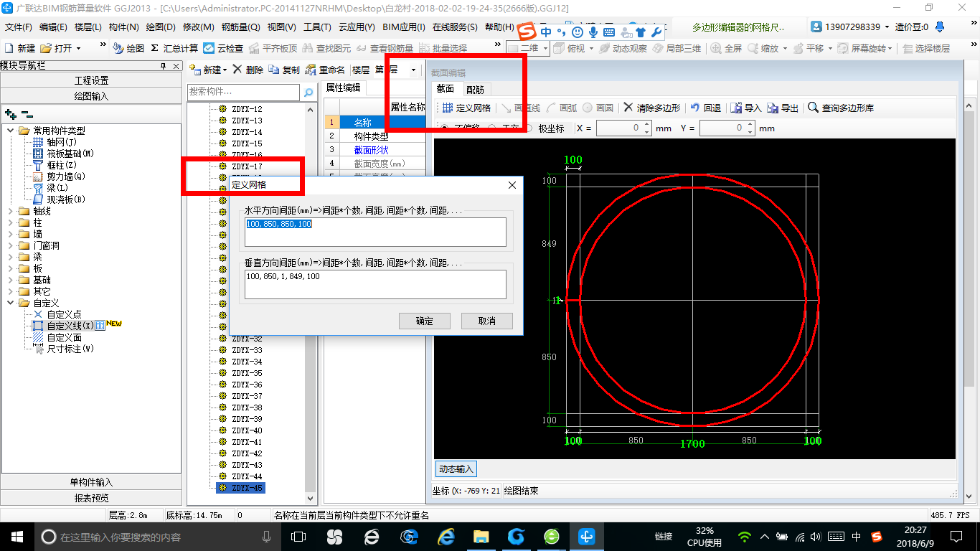Click the search magnifier next to 搜索构件

pyautogui.click(x=308, y=93)
